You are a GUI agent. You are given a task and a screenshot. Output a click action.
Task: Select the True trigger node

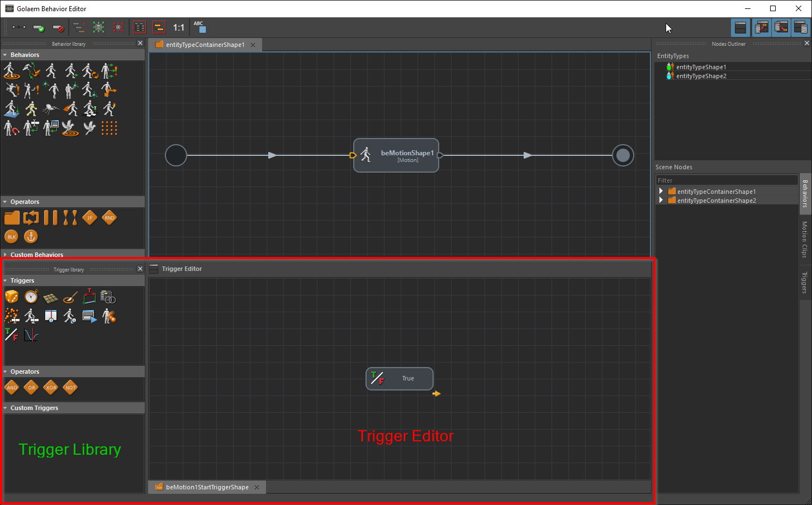click(400, 379)
